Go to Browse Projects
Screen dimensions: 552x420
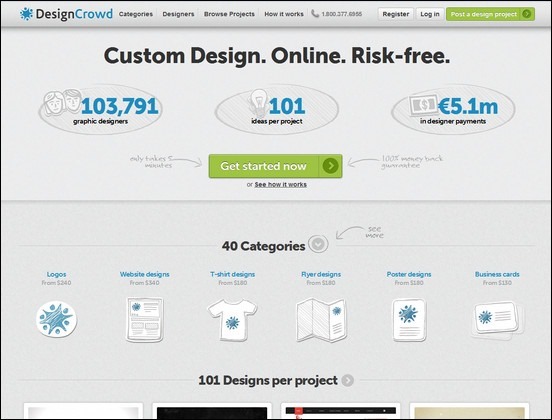click(x=229, y=14)
